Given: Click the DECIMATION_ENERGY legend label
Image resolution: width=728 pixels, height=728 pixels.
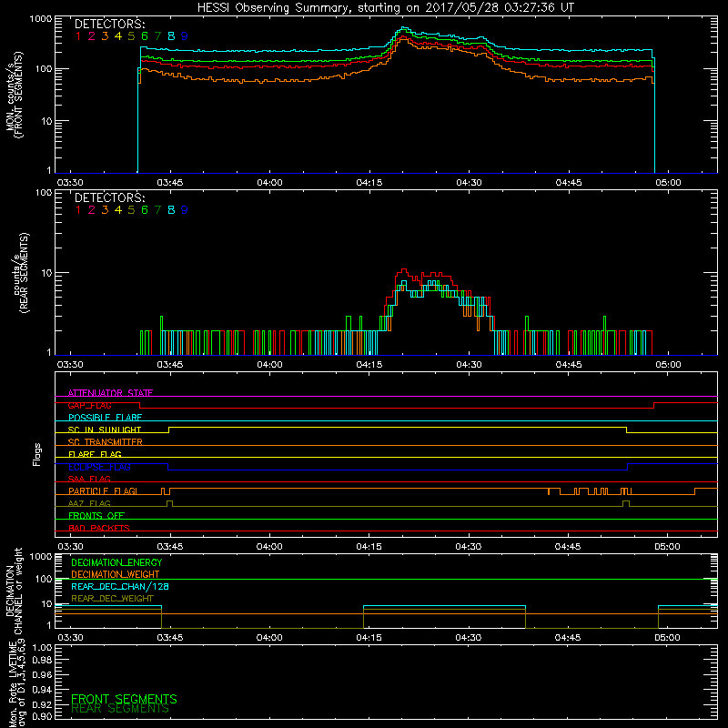Looking at the screenshot, I should tap(116, 562).
